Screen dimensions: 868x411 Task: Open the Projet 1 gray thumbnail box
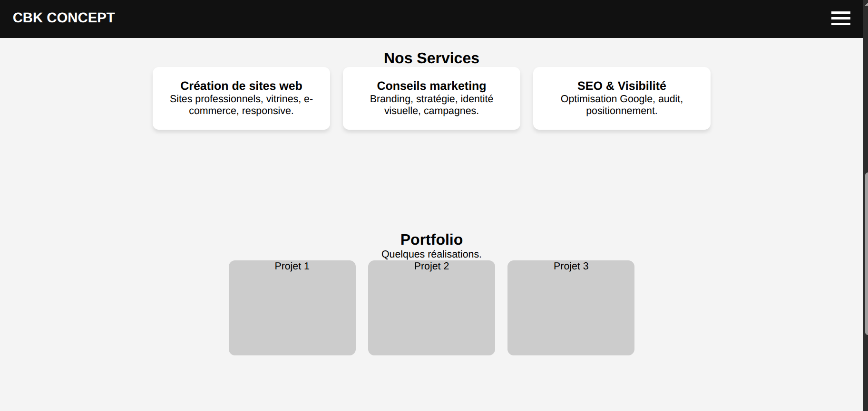(292, 314)
